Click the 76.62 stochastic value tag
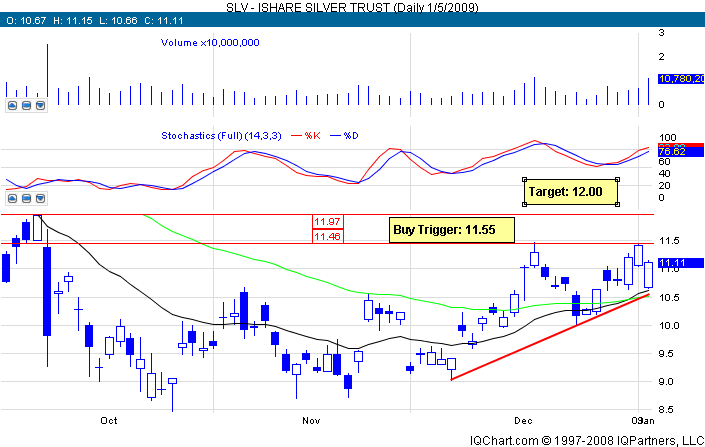This screenshot has height=447, width=705. [680, 152]
